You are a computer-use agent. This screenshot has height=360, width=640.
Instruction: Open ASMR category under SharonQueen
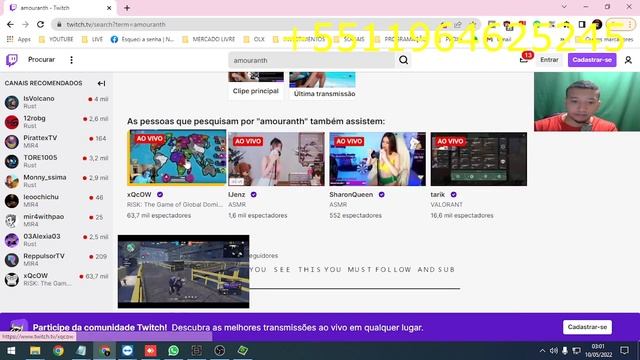(338, 204)
